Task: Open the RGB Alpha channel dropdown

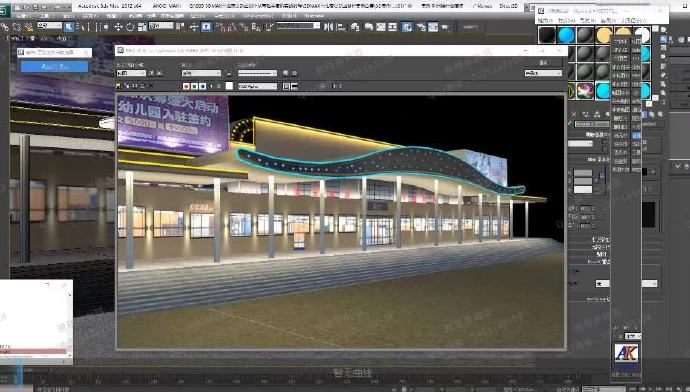Action: (257, 86)
